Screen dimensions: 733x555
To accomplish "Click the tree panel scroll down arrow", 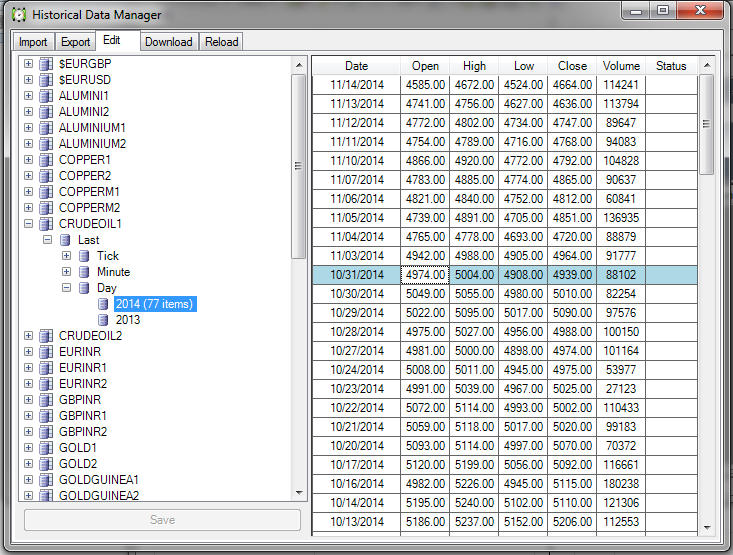I will 299,493.
